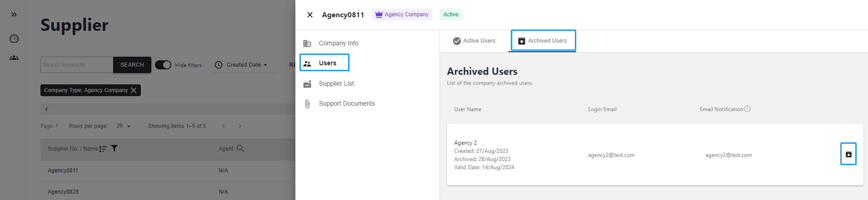Switch to the Active Users tab

coord(474,41)
